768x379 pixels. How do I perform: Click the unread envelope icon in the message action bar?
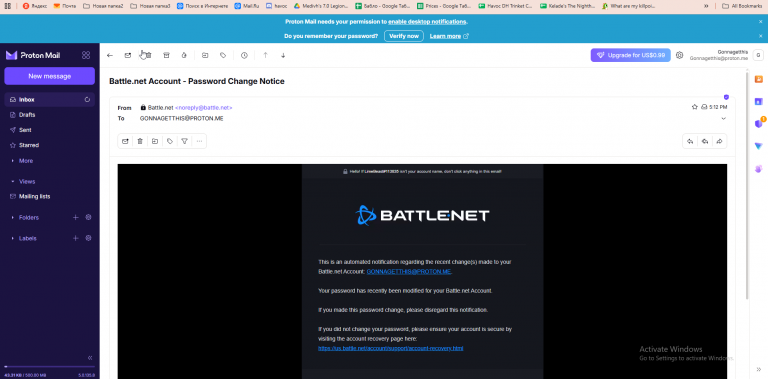[x=125, y=141]
